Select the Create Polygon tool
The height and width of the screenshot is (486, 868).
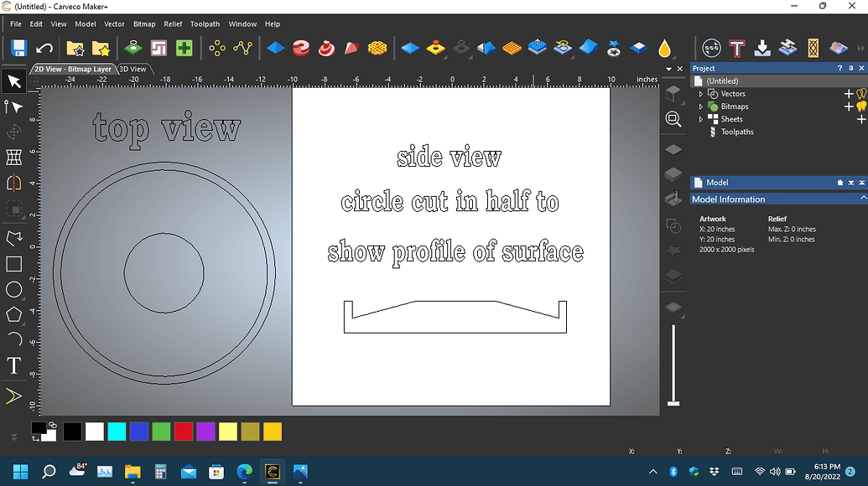(x=14, y=314)
